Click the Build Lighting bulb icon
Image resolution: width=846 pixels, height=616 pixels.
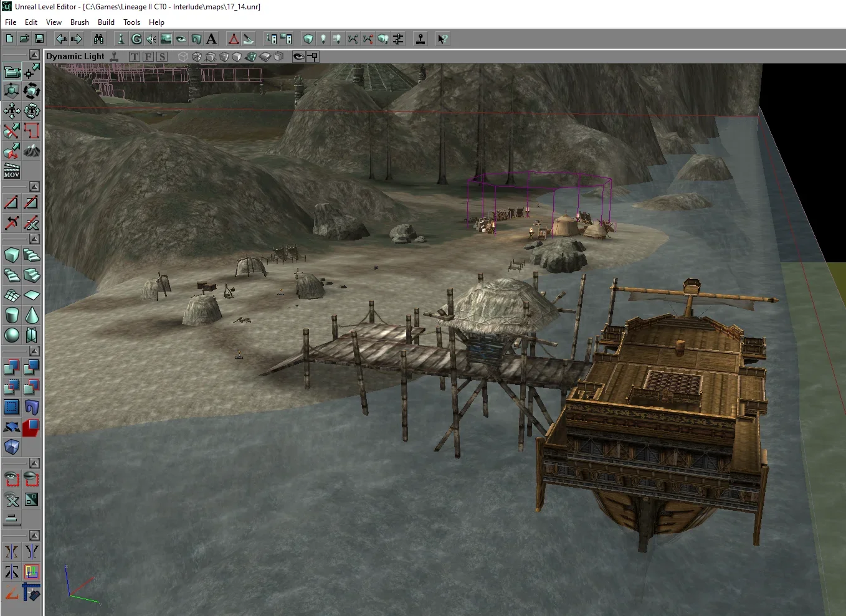323,39
